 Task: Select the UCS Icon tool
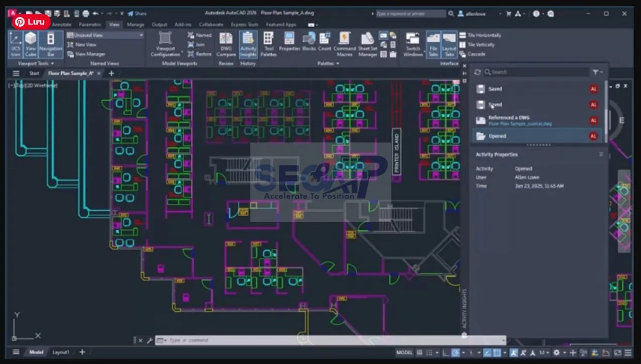(15, 44)
